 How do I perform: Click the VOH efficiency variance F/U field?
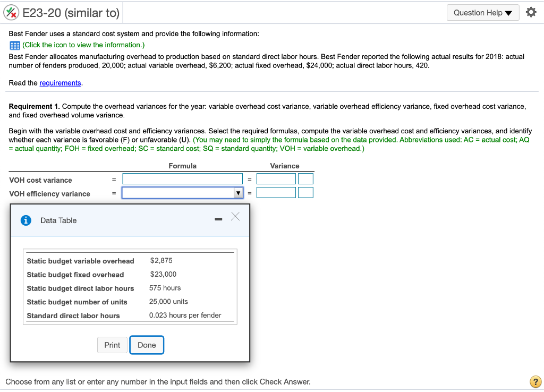coord(305,192)
